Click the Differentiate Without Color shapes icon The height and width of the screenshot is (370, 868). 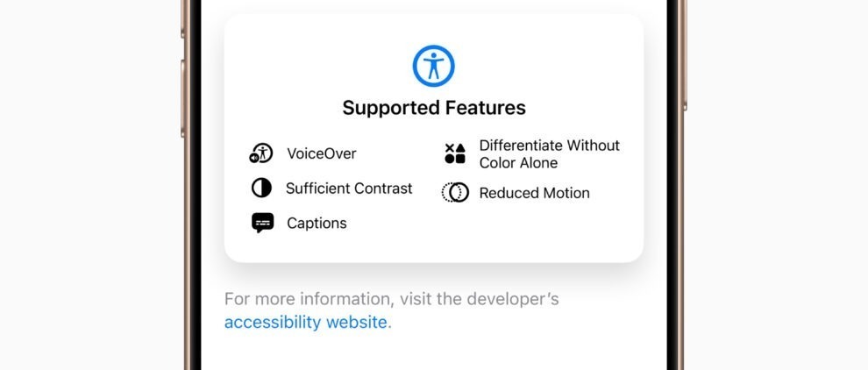pos(455,153)
